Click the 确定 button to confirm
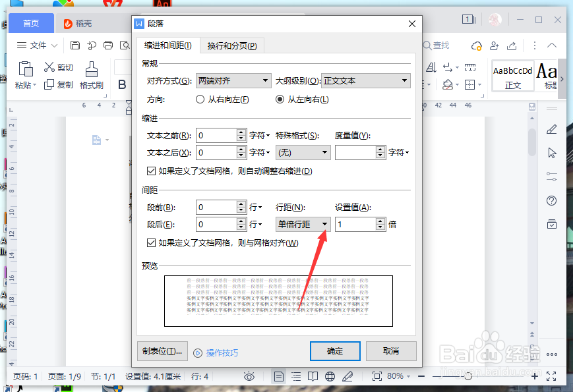The width and height of the screenshot is (573, 392). coord(335,351)
